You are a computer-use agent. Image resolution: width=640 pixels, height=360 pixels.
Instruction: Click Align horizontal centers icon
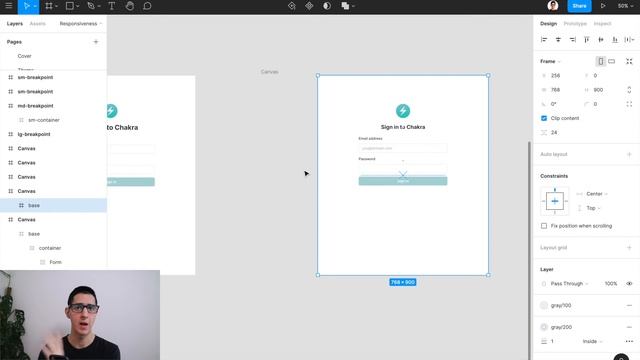(x=558, y=40)
